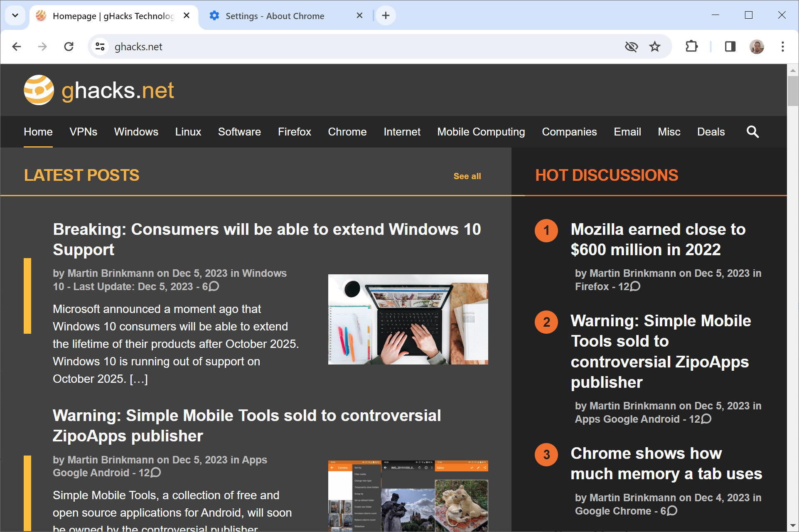
Task: Open Chrome's three-dot menu
Action: 783,47
